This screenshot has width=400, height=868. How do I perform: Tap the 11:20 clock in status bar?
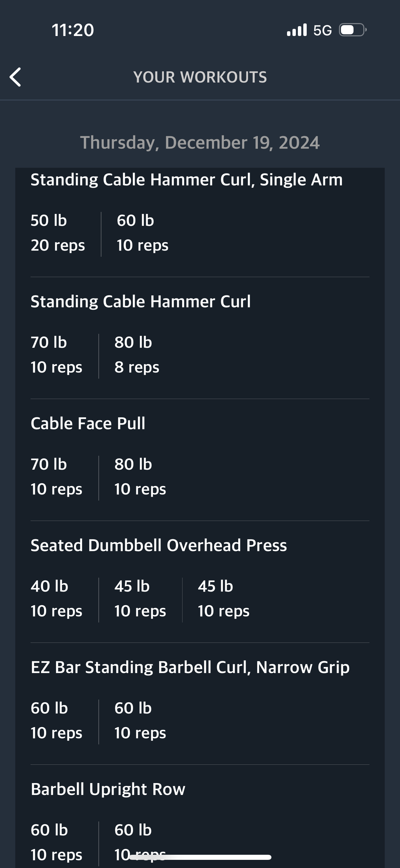73,30
